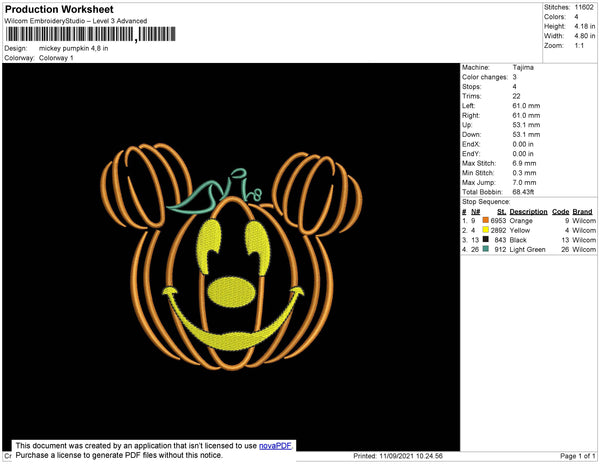Select the 'Colorway:' field label
This screenshot has width=600, height=464.
pos(19,58)
